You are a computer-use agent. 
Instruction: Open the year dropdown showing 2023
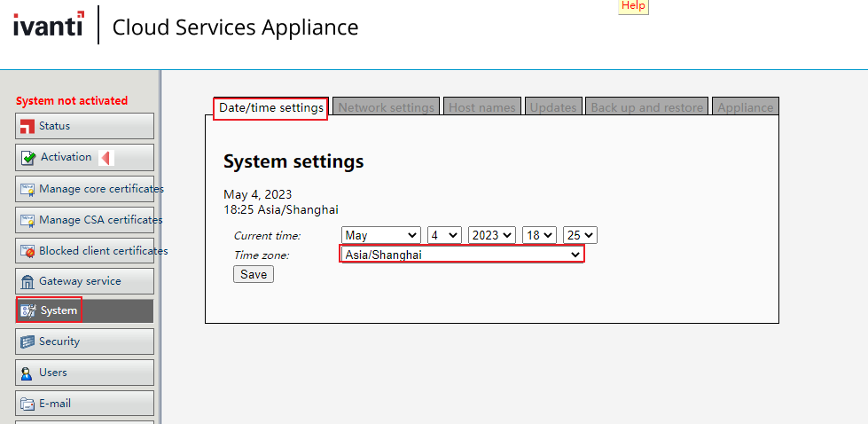pyautogui.click(x=491, y=235)
